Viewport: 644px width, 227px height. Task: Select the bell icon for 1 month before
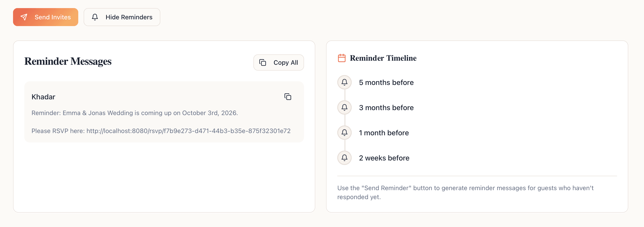[x=344, y=133]
